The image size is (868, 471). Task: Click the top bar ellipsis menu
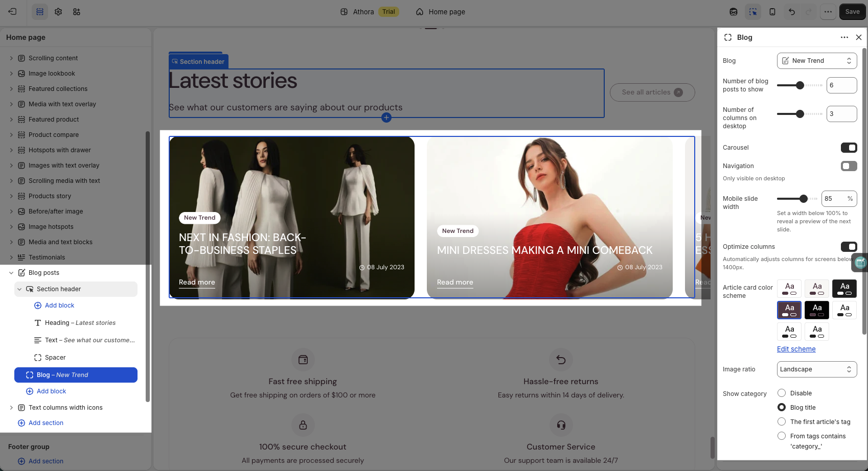[828, 12]
